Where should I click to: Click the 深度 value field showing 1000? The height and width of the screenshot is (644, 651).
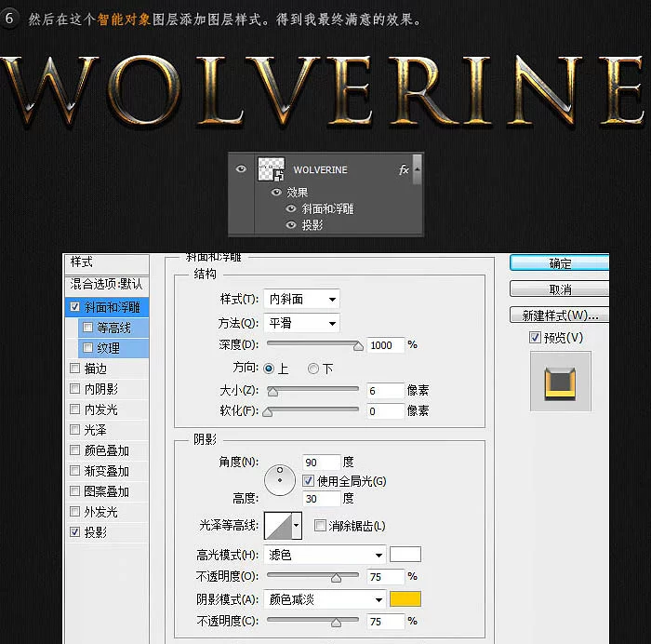pos(385,345)
